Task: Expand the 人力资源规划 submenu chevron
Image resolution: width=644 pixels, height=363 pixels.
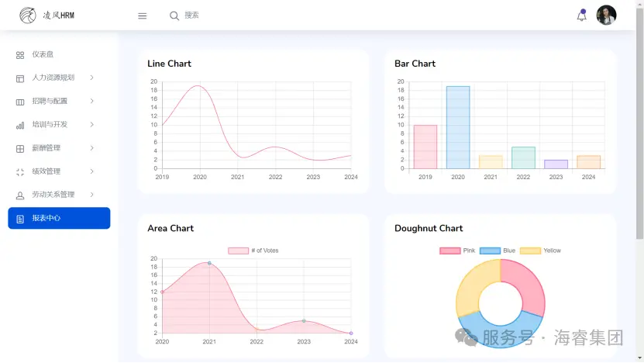Action: tap(91, 78)
